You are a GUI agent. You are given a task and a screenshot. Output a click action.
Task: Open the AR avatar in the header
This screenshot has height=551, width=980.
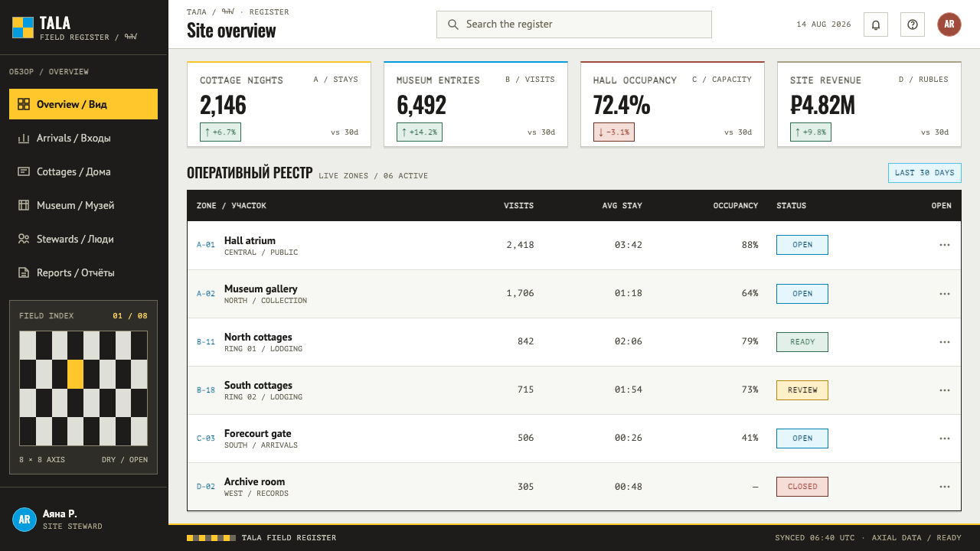[x=949, y=24]
